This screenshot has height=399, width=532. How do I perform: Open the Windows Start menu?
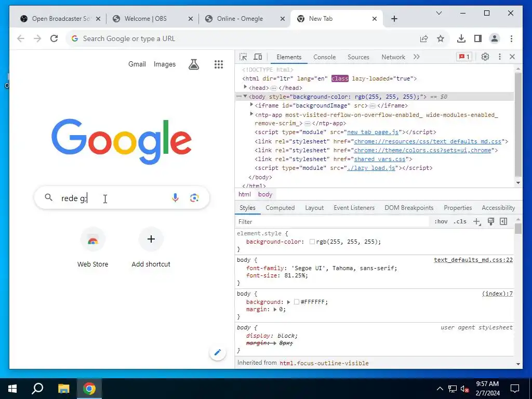[12, 389]
